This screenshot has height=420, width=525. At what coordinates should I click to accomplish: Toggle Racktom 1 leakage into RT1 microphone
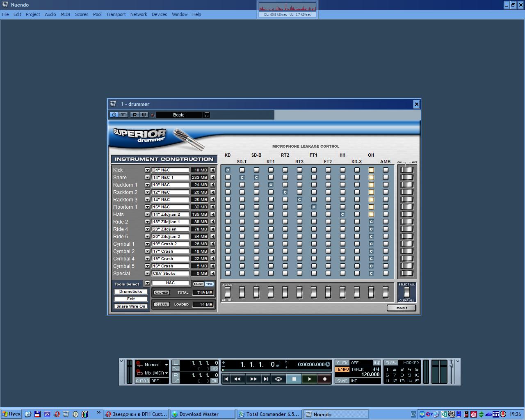pos(271,185)
